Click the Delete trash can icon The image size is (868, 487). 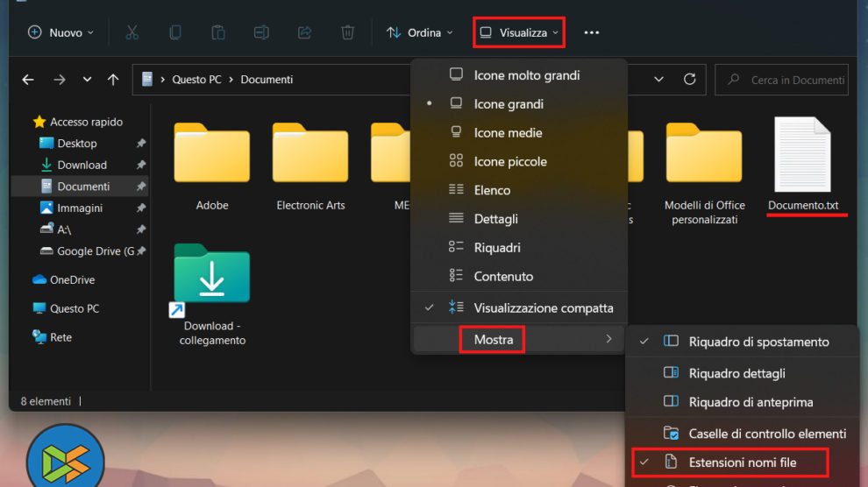point(347,32)
